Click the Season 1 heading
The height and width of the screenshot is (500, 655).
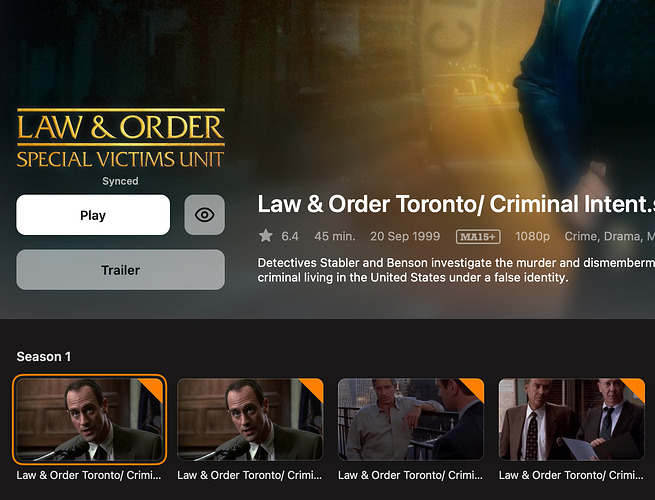(44, 356)
